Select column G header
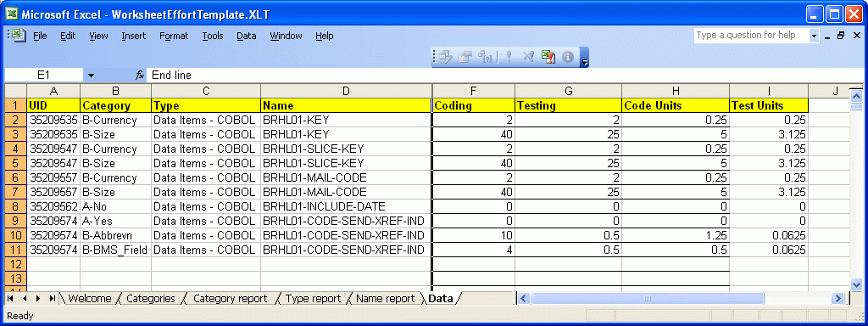868x326 pixels. pos(568,91)
